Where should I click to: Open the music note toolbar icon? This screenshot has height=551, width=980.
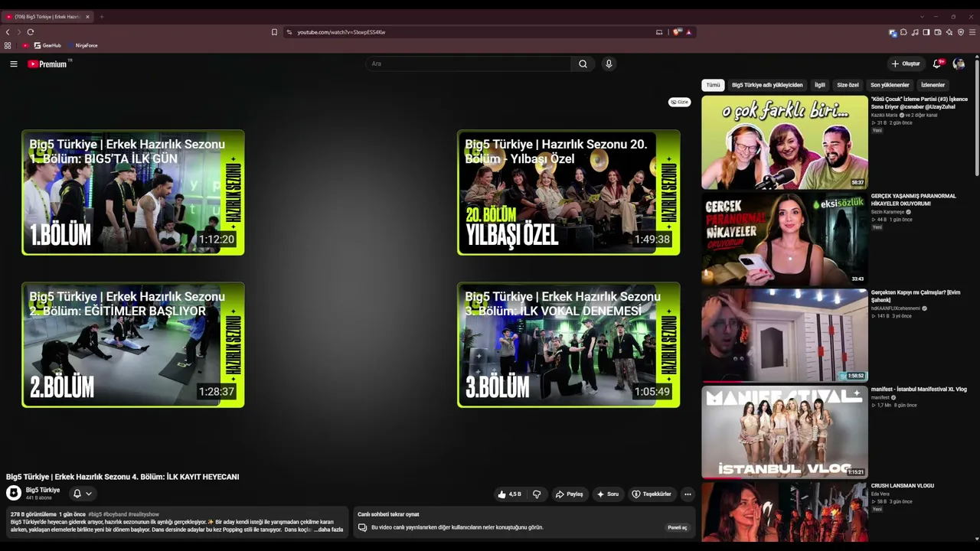click(x=915, y=32)
